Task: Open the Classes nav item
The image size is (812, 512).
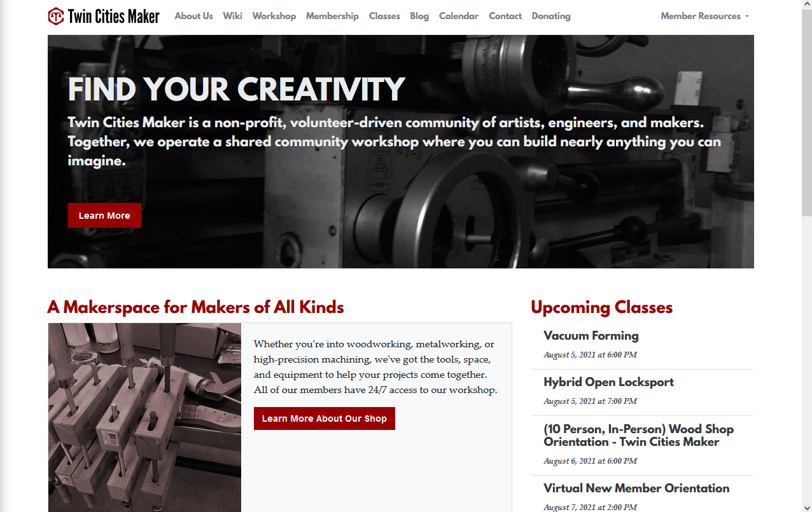Action: tap(384, 16)
